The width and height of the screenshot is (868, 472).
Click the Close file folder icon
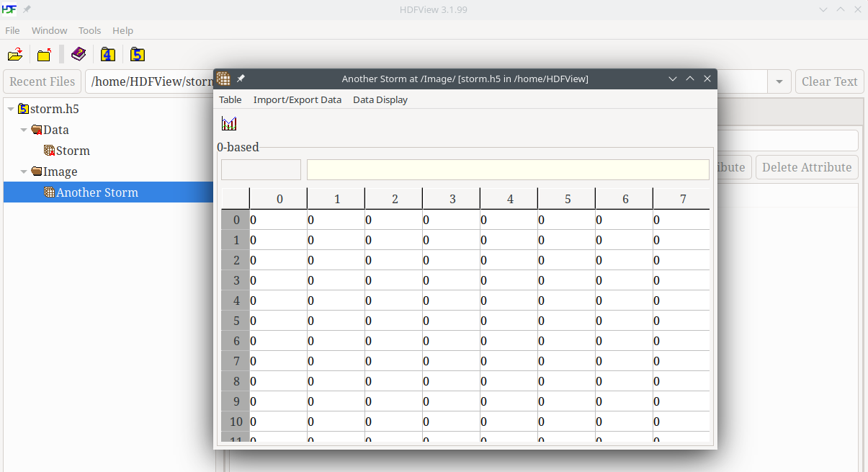coord(45,55)
